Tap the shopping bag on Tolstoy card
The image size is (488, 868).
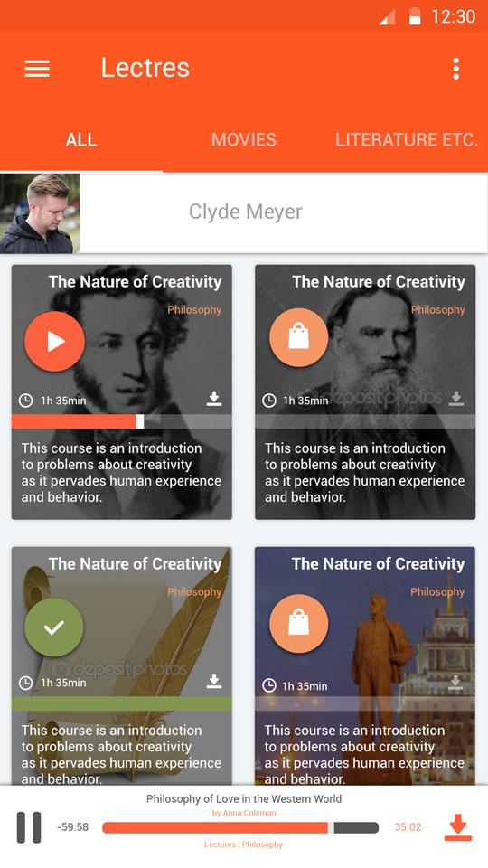299,337
